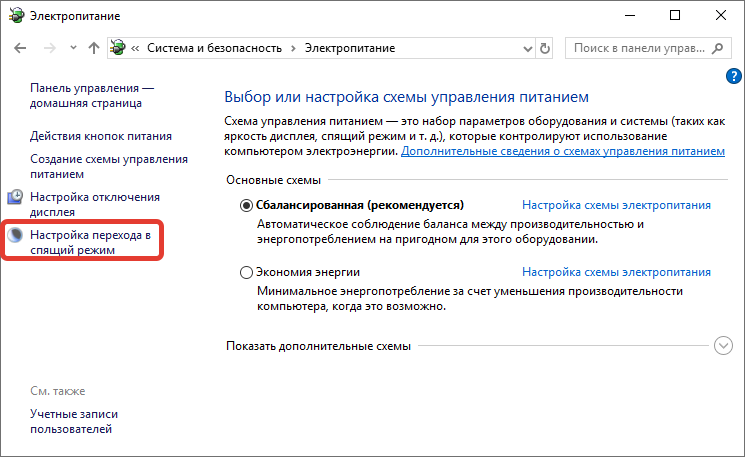This screenshot has width=745, height=457.
Task: Click the Показать дополнительные схемы label
Action: (318, 346)
